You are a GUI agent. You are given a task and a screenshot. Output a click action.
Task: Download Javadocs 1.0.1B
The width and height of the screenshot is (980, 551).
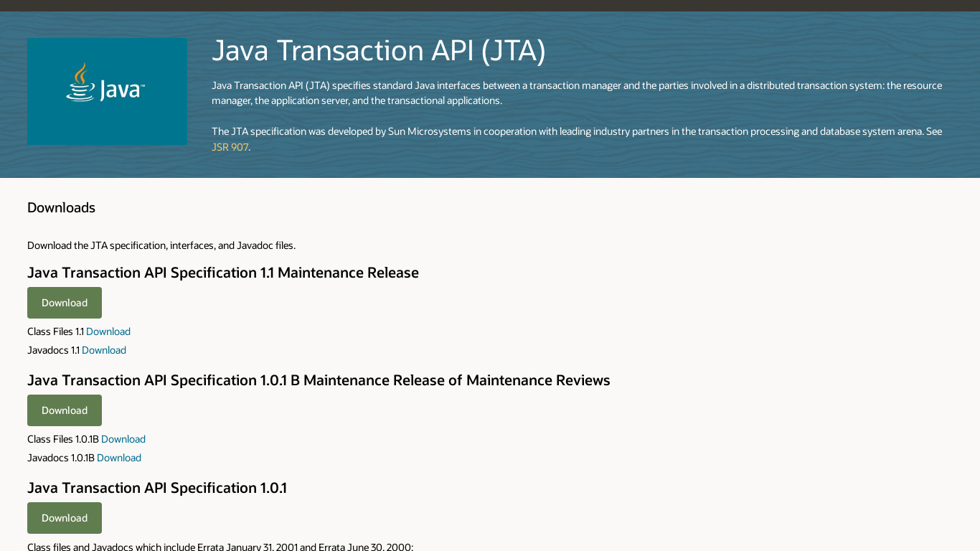click(x=119, y=458)
